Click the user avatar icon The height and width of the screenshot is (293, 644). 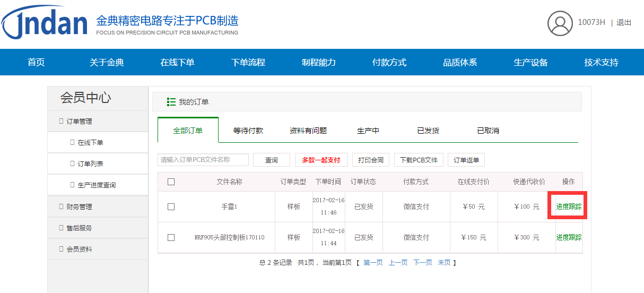coord(560,23)
